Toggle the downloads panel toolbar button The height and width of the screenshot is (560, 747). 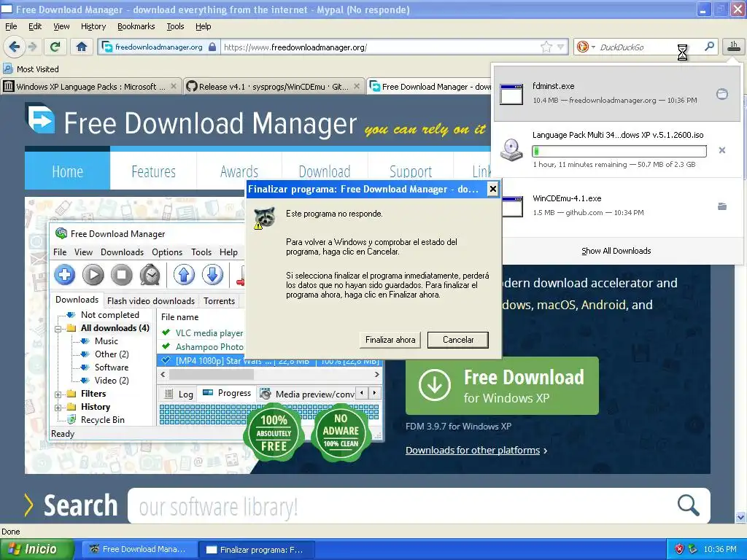[x=734, y=46]
